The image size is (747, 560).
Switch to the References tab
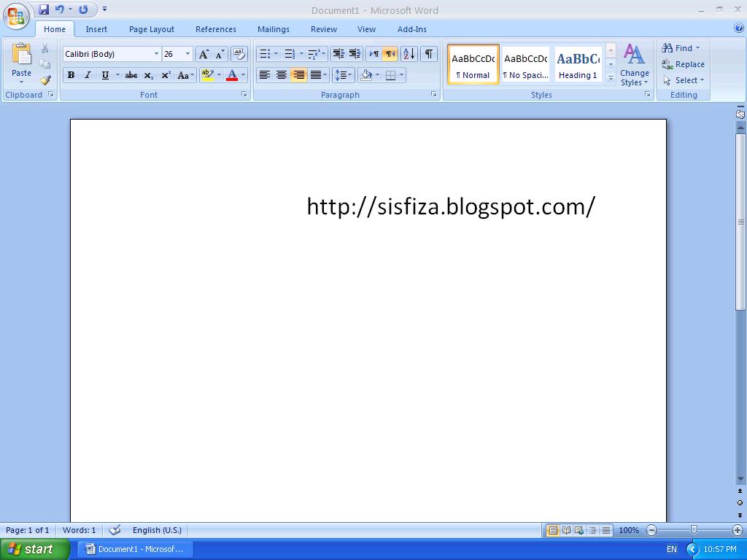[x=216, y=29]
